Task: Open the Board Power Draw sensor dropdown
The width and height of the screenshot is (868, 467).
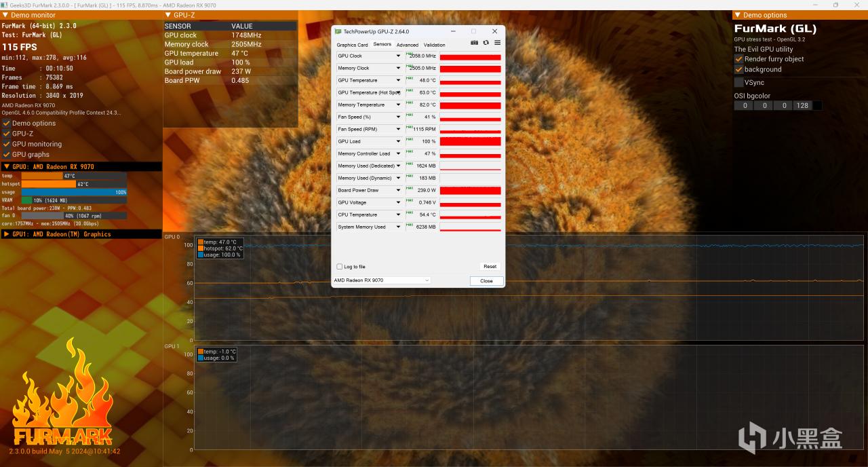Action: tap(398, 191)
